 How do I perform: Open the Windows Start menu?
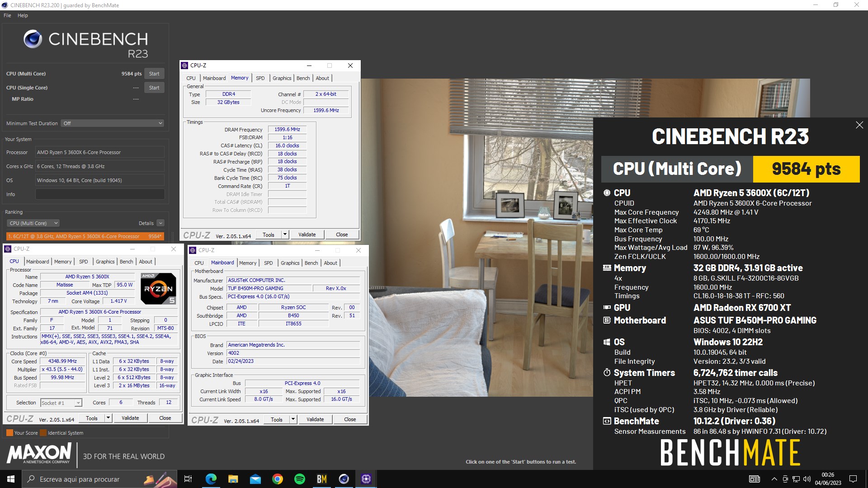11,479
